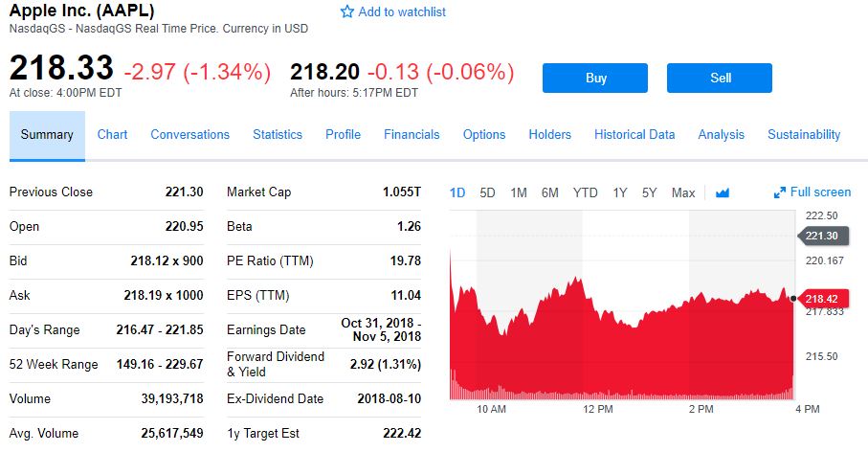Select the 5D chart range
Viewport: 868px width, 452px height.
pyautogui.click(x=487, y=192)
